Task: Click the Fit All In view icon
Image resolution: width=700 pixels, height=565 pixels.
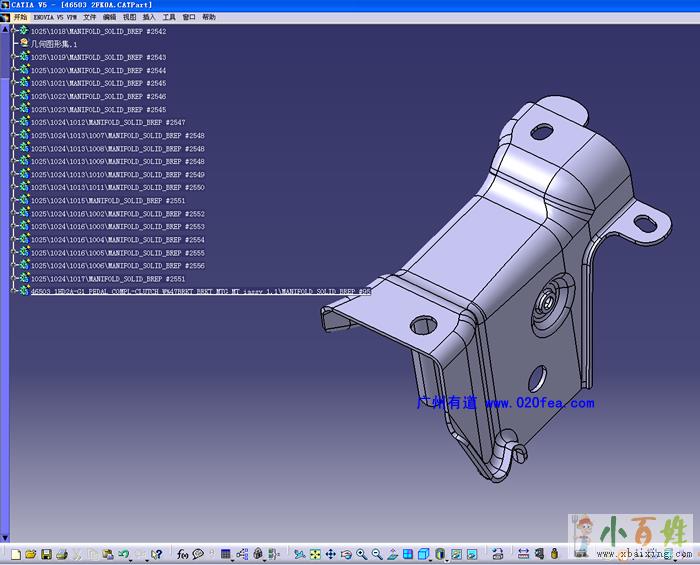Action: (315, 554)
